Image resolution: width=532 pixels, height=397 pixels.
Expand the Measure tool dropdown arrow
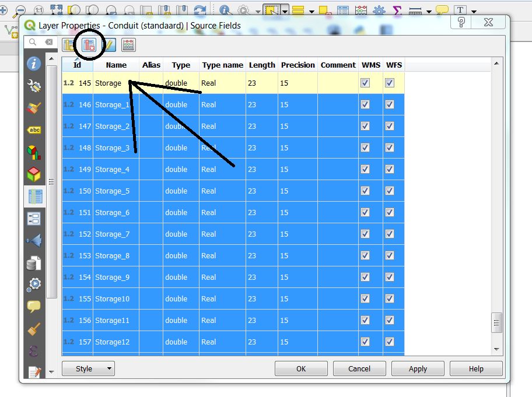click(x=429, y=12)
